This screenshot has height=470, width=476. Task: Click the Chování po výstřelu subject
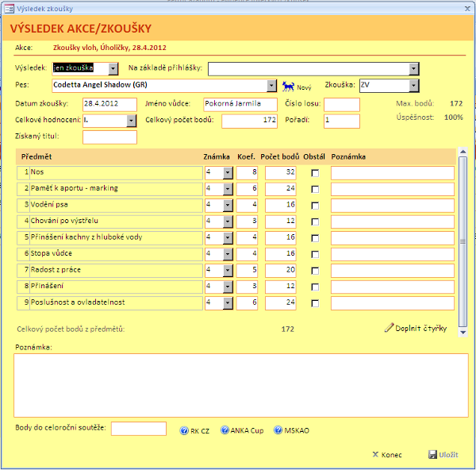coord(117,222)
